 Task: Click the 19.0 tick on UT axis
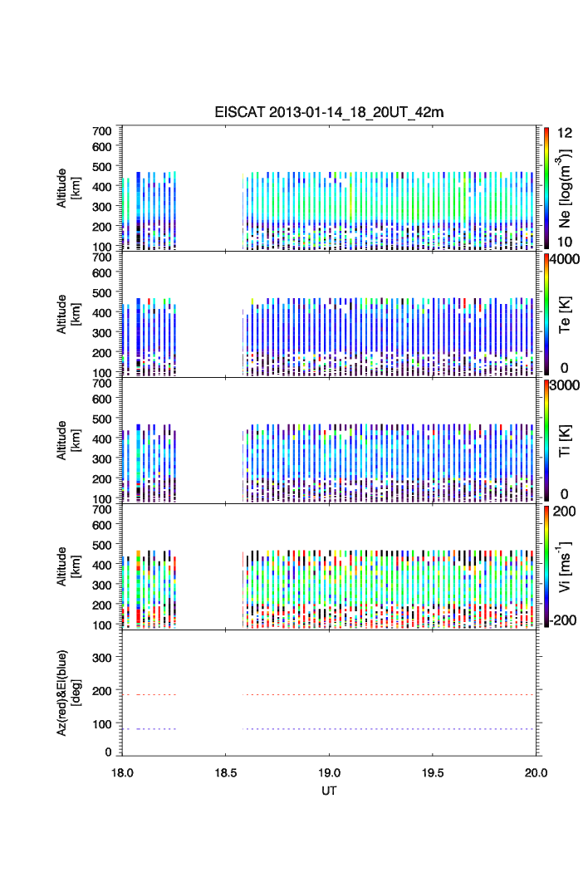click(x=329, y=773)
